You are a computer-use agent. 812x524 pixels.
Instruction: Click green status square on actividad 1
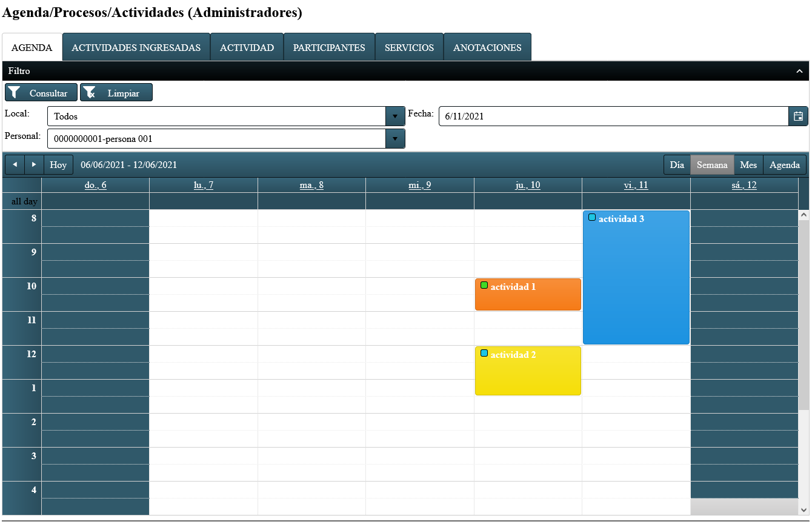[x=484, y=285]
